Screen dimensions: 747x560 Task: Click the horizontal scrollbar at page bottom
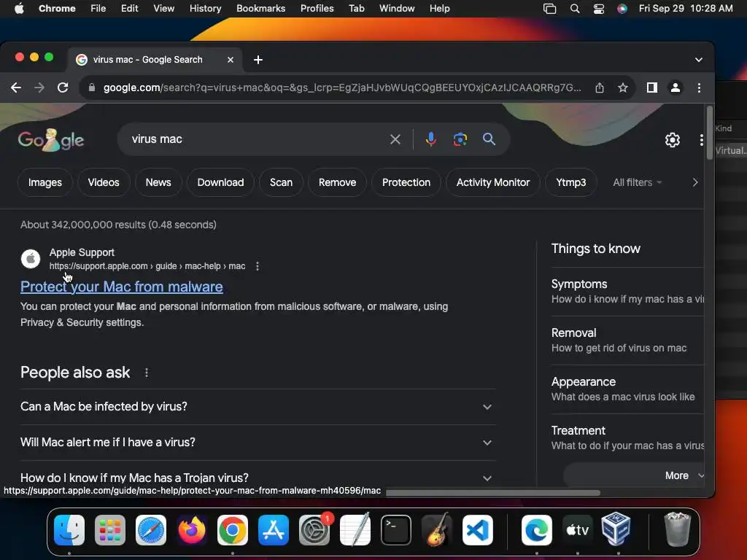click(x=492, y=492)
